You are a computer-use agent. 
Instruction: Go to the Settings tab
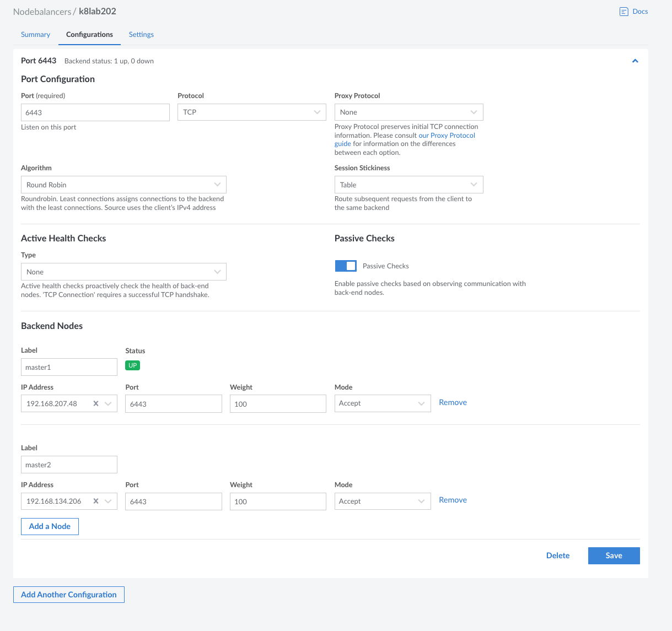click(141, 35)
